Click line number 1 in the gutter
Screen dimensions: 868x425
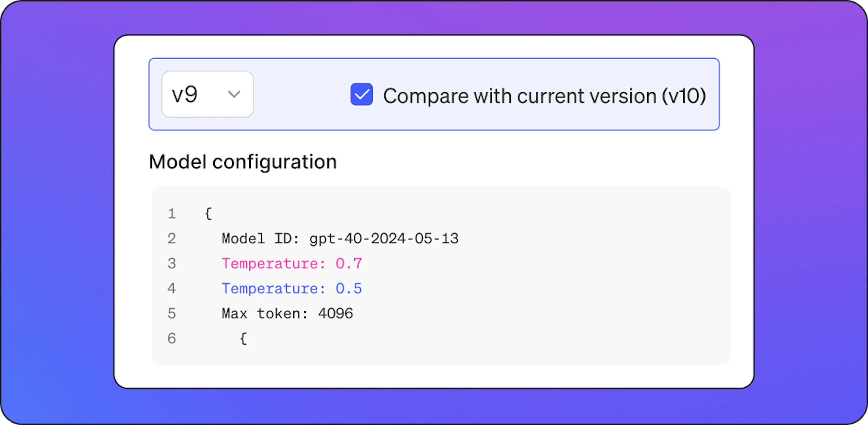172,213
